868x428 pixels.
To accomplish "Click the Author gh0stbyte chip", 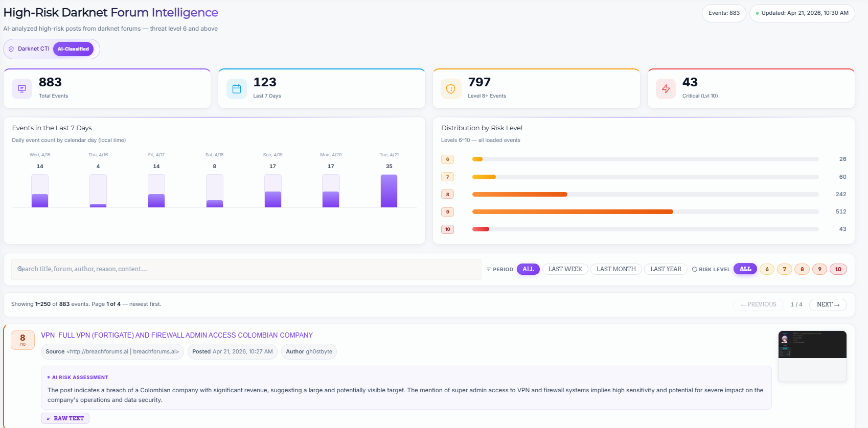I will coord(309,351).
